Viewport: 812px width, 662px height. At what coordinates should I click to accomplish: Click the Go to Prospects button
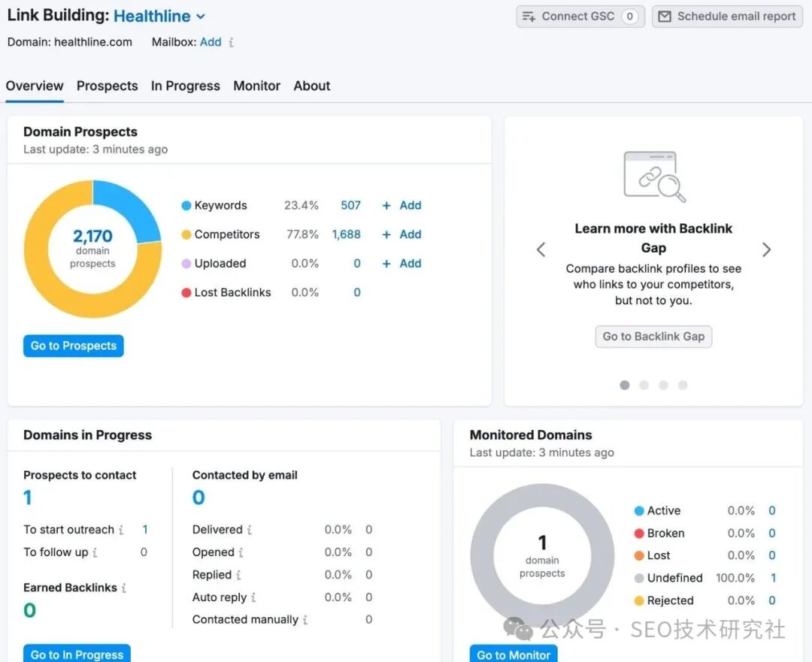74,346
